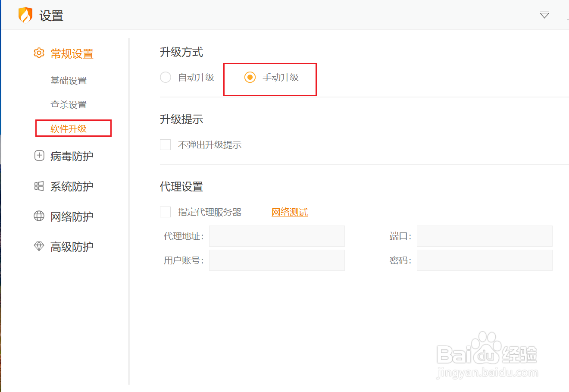
Task: Click the gear icon beside 常规设置
Action: coord(39,53)
